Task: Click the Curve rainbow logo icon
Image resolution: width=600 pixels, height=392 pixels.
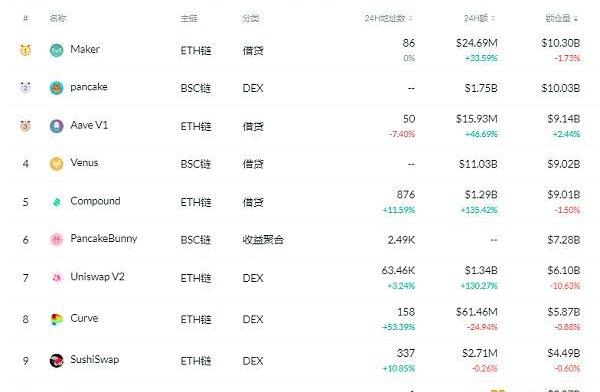Action: pos(57,319)
